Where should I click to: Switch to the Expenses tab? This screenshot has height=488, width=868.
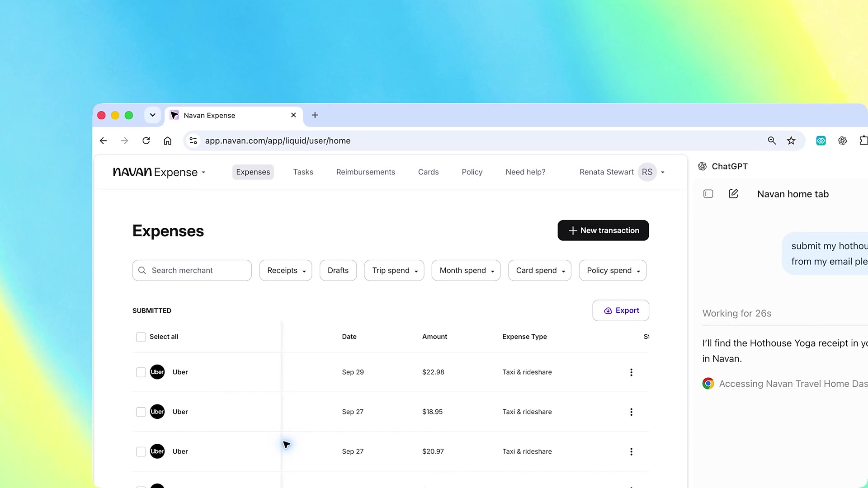point(253,172)
